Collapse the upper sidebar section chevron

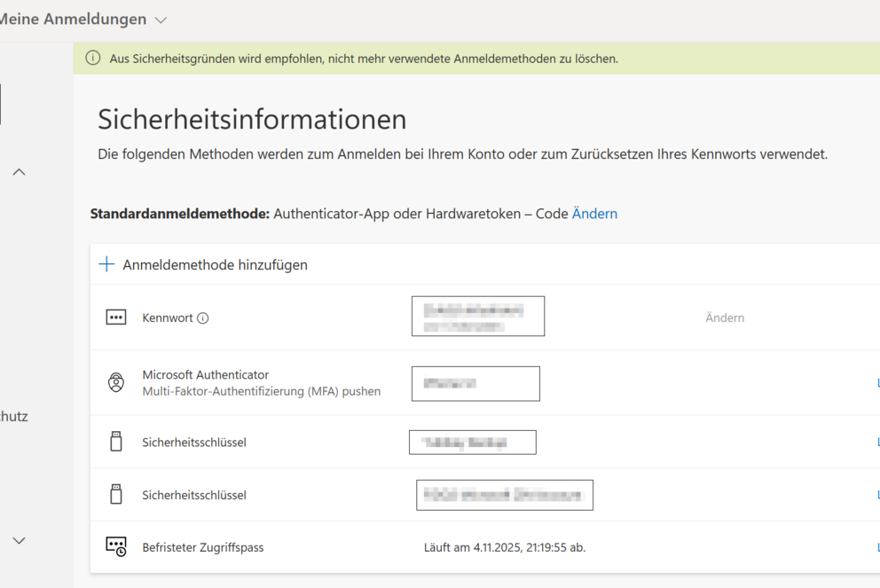point(19,172)
